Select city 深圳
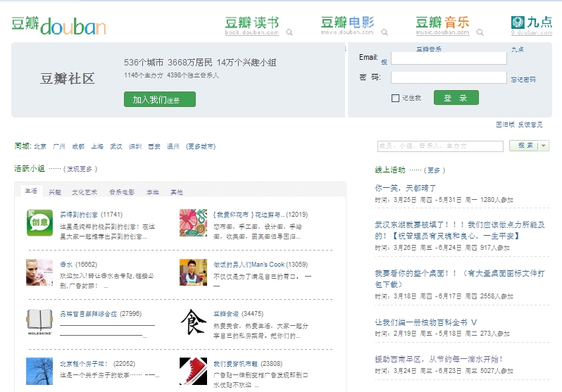The height and width of the screenshot is (392, 562). pos(135,146)
